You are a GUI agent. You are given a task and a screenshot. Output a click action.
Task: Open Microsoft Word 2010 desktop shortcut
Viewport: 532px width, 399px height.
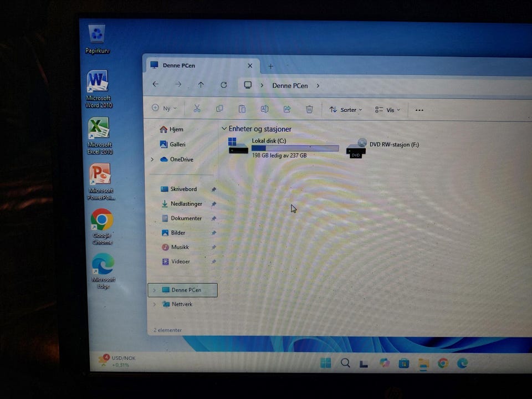point(99,89)
